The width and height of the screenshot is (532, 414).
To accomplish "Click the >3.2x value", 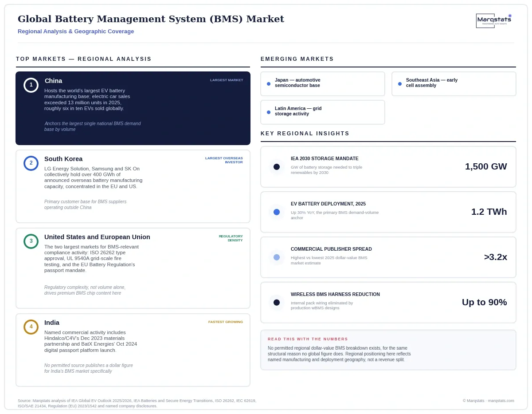I will pos(496,257).
